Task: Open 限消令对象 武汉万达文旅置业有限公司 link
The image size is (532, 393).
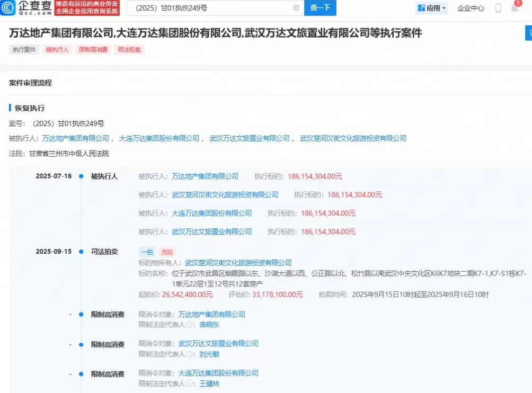Action: (x=218, y=344)
